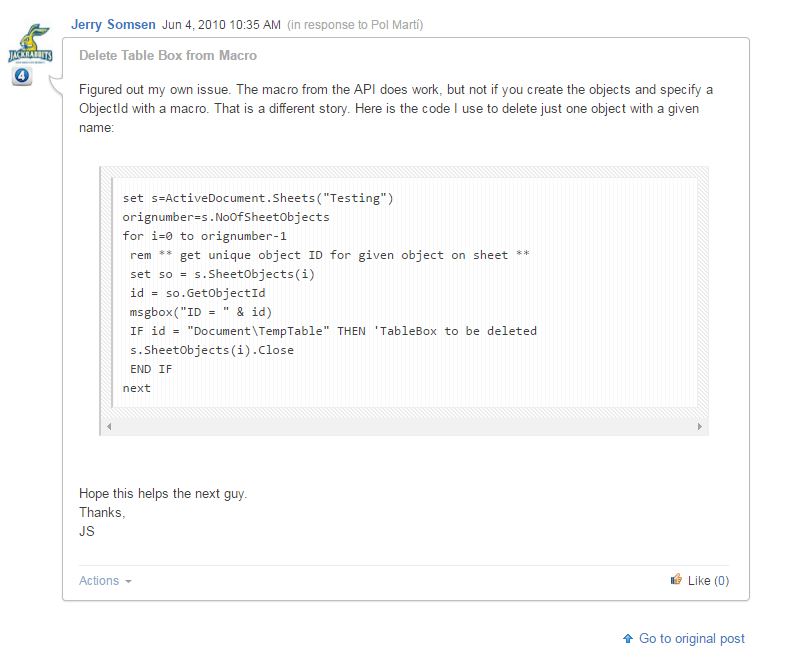This screenshot has height=661, width=799.
Task: Click the thumbs-up Like icon
Action: 677,579
